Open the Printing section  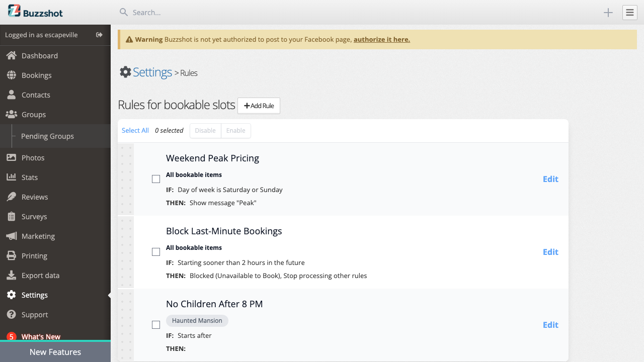pos(34,255)
